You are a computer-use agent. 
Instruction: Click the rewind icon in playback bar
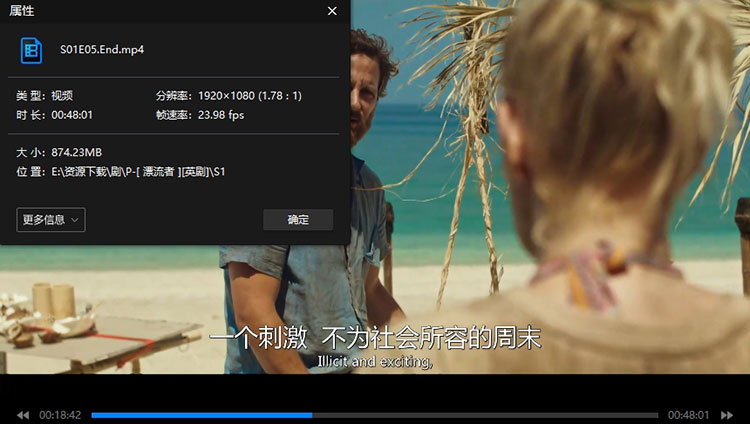[23, 414]
